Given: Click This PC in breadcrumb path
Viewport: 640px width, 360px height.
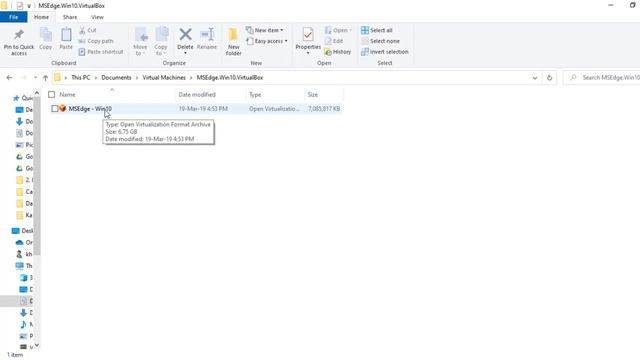Looking at the screenshot, I should tap(80, 78).
